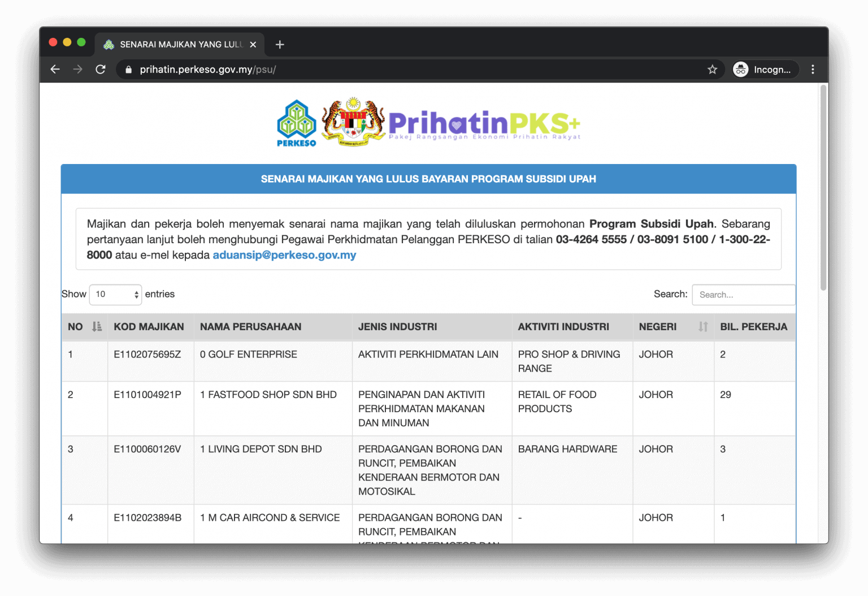This screenshot has width=868, height=596.
Task: Click the address bar URL
Action: coord(207,70)
